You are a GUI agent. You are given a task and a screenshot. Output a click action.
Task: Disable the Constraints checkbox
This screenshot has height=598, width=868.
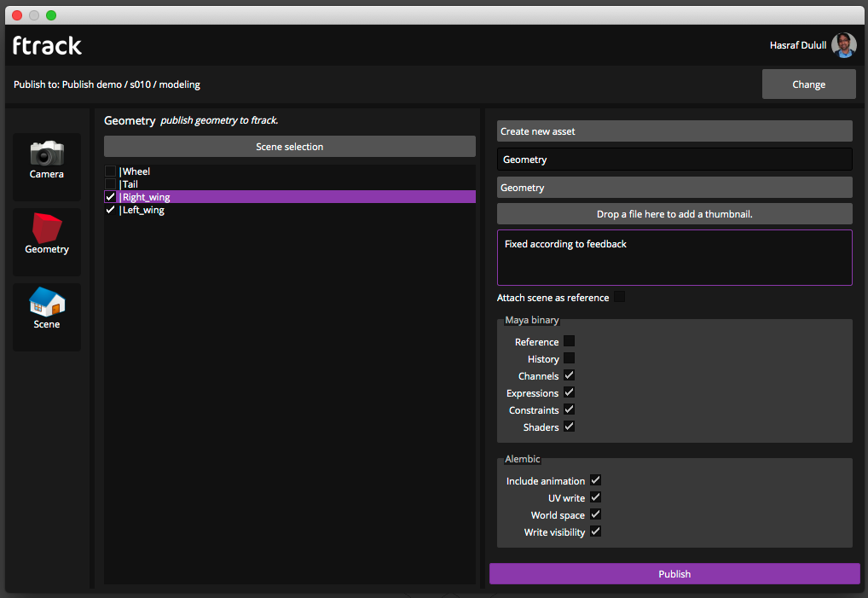pos(569,409)
